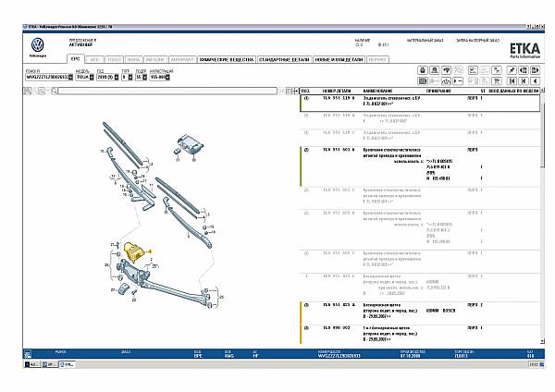Click the print icon in the toolbar
555x392 pixels.
click(x=423, y=69)
